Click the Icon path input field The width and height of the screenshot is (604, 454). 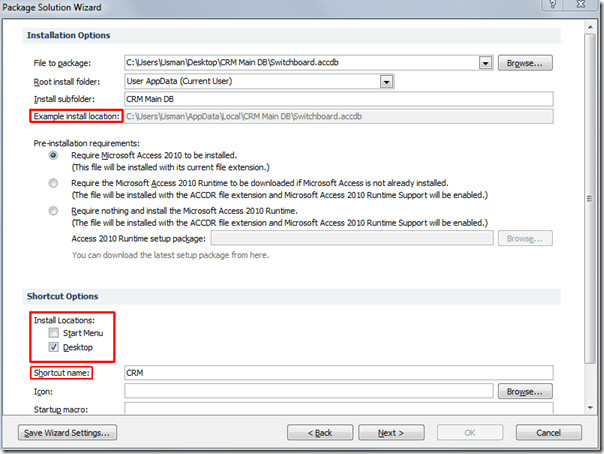[x=309, y=391]
